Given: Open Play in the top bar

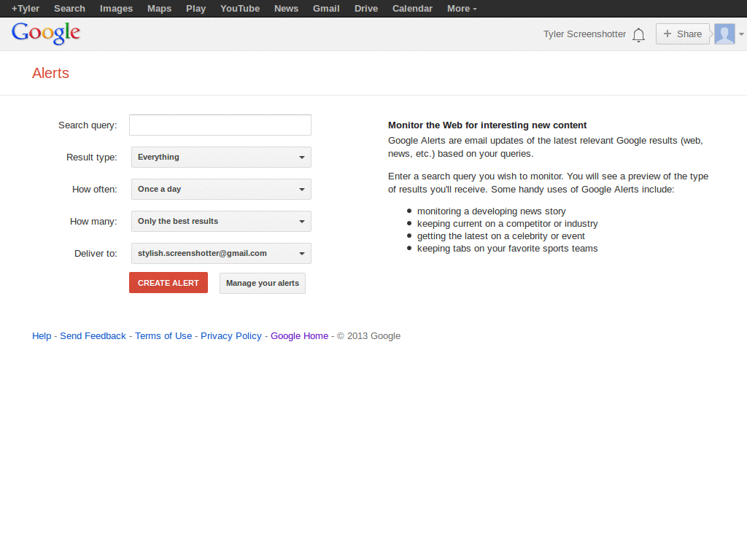Looking at the screenshot, I should [x=196, y=9].
